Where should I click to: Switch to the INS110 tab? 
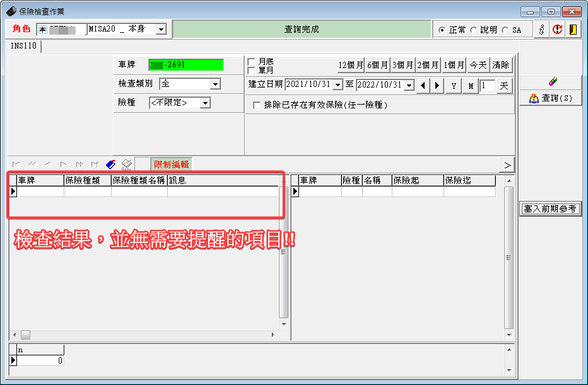click(24, 46)
